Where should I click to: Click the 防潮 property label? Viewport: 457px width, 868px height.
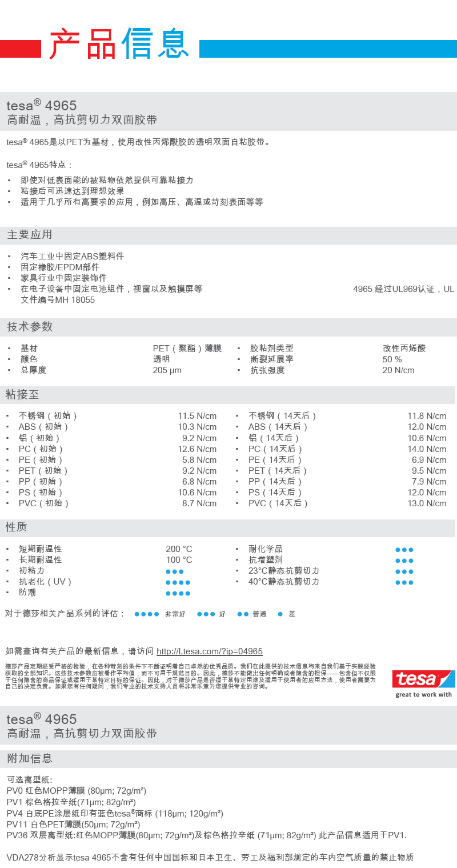point(27,592)
